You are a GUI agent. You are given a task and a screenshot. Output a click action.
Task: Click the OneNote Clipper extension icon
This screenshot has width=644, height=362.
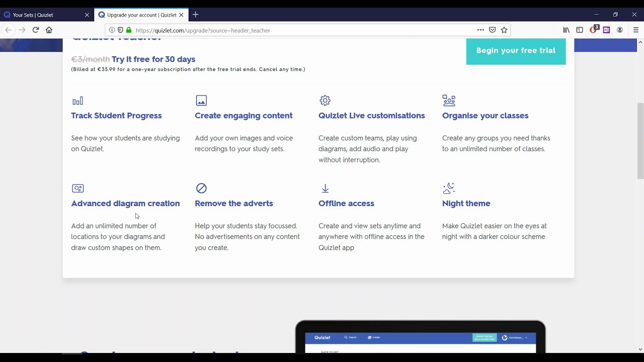coord(606,30)
